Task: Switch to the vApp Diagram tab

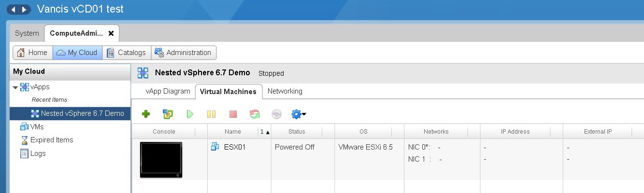Action: tap(168, 91)
